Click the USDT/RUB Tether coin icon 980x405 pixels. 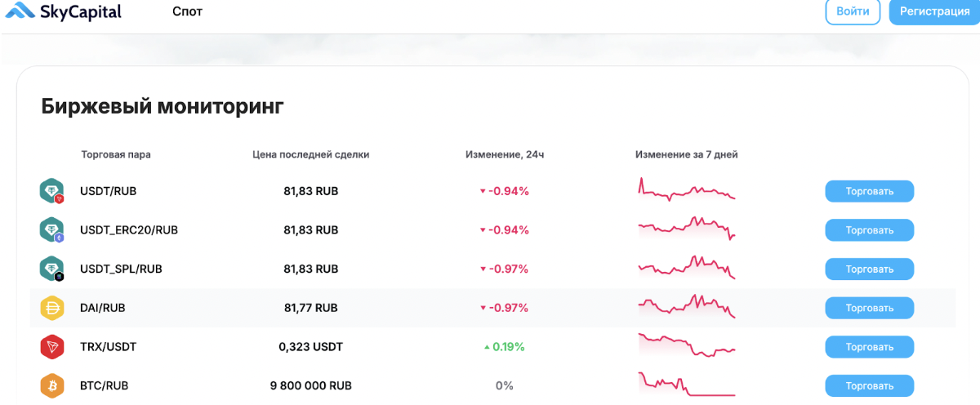[52, 191]
